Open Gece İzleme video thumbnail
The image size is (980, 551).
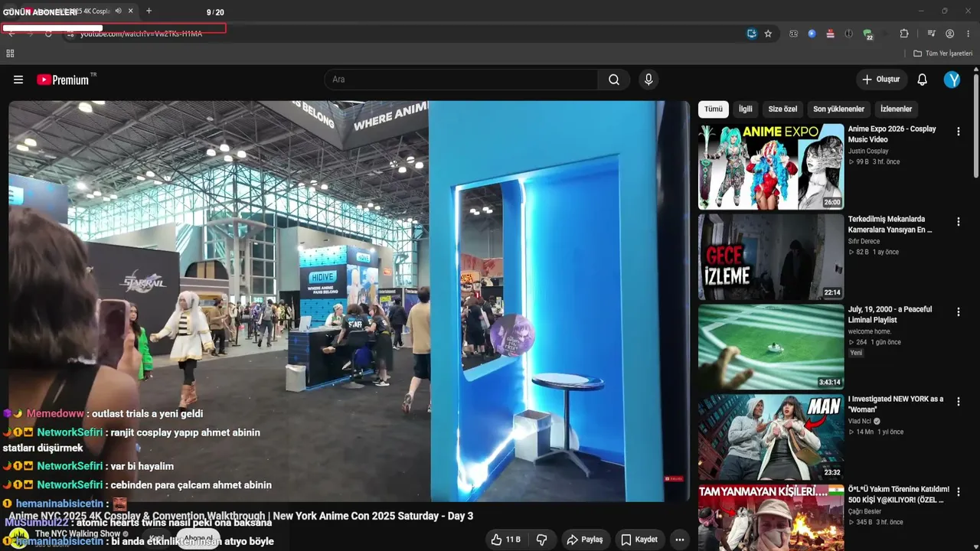771,257
